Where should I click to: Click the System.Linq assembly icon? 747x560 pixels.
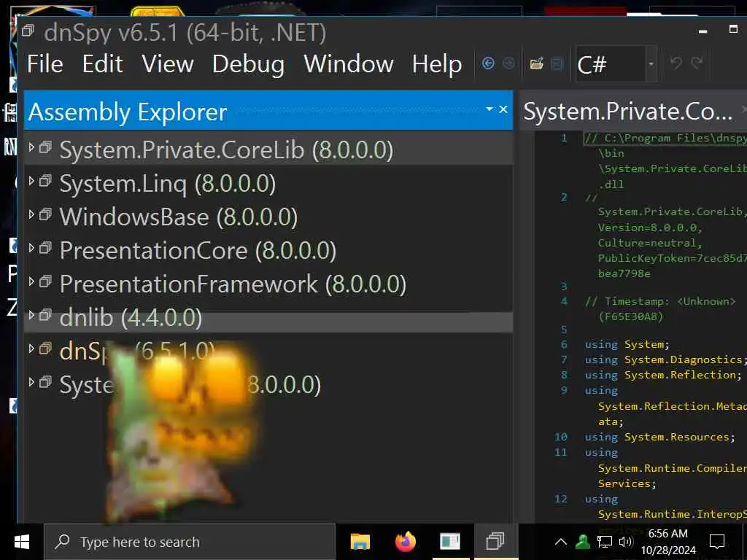45,181
